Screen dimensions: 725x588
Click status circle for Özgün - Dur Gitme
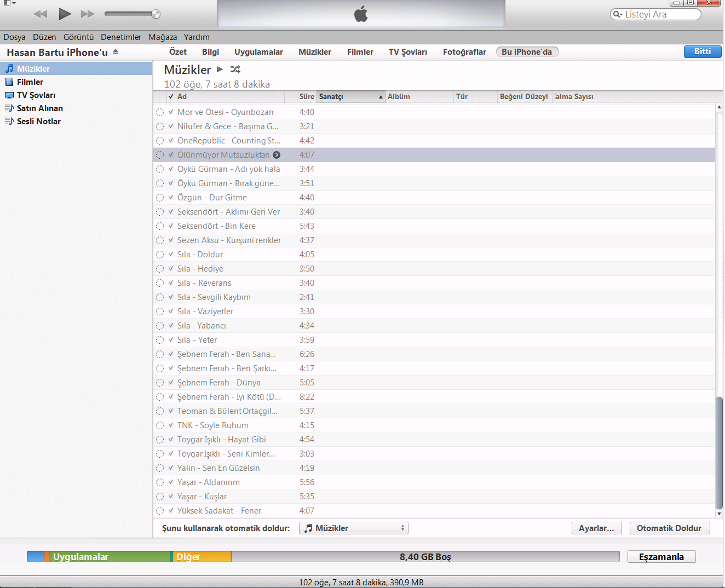coord(160,198)
